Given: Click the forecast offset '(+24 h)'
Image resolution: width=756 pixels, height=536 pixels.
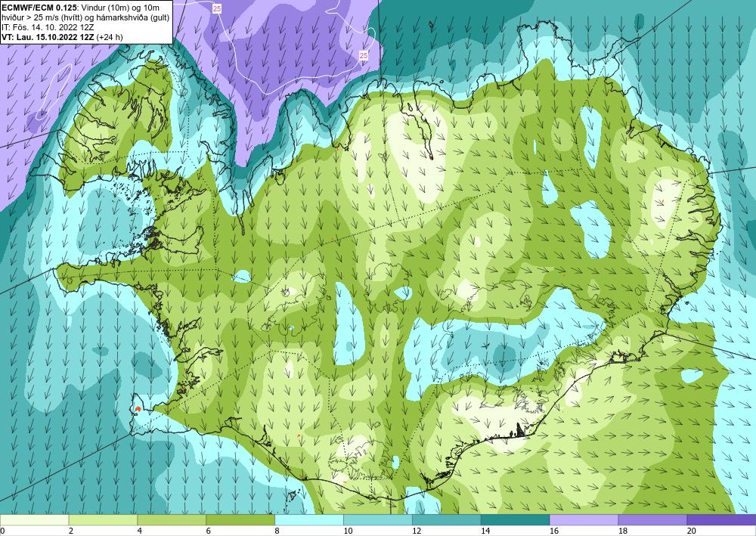Looking at the screenshot, I should point(110,37).
